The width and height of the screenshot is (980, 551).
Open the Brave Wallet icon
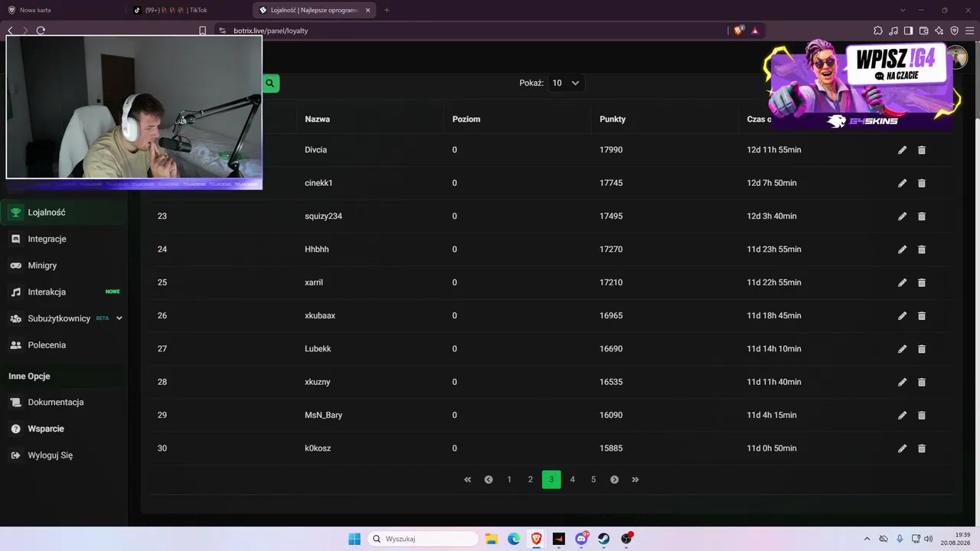[924, 31]
